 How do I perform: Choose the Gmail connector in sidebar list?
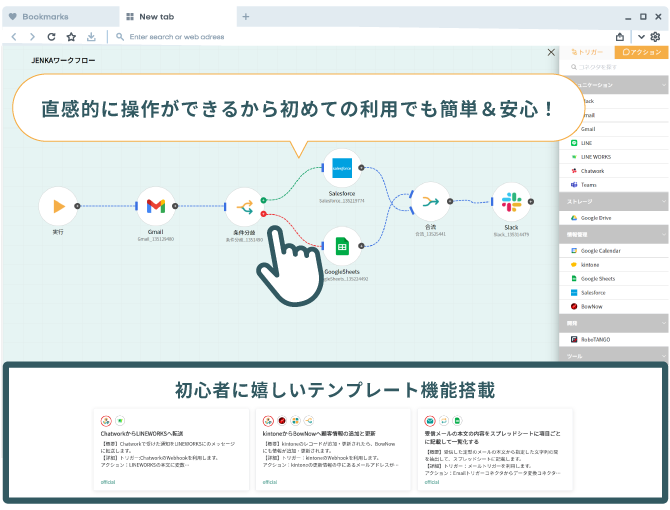tap(614, 129)
